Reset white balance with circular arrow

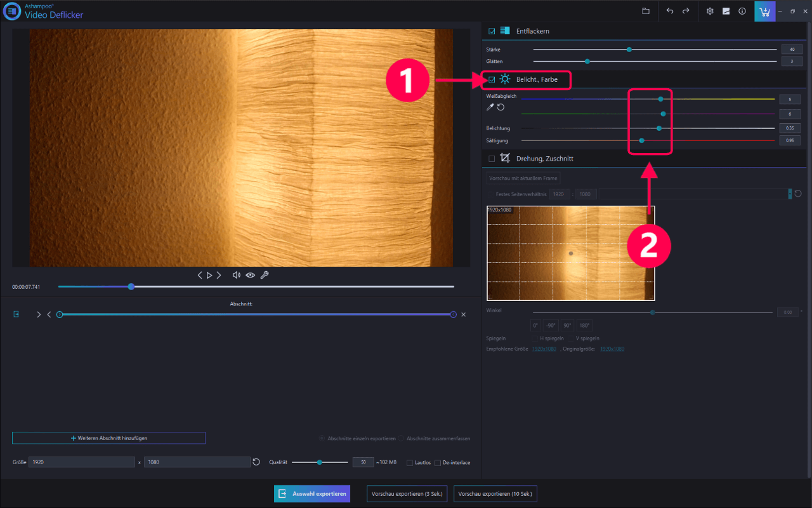501,107
